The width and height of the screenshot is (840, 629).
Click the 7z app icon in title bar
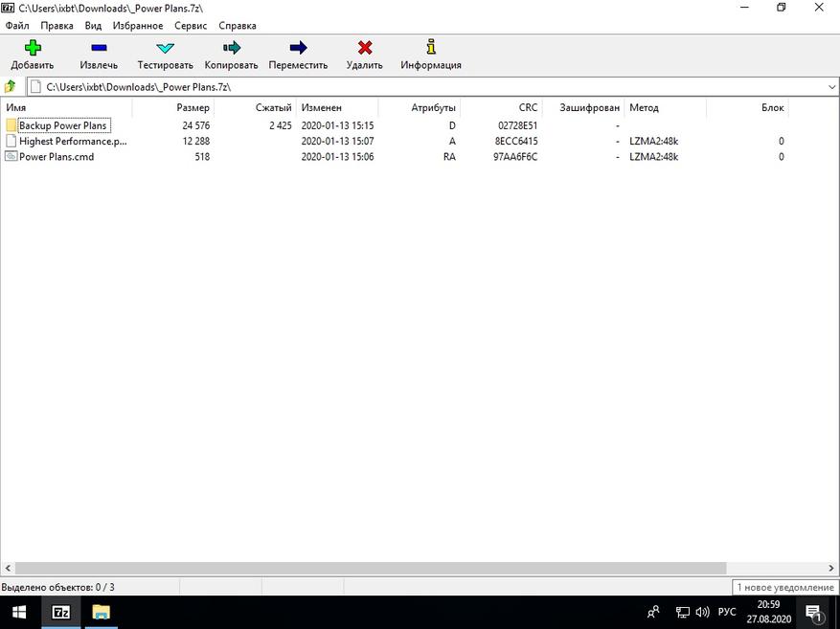8,8
